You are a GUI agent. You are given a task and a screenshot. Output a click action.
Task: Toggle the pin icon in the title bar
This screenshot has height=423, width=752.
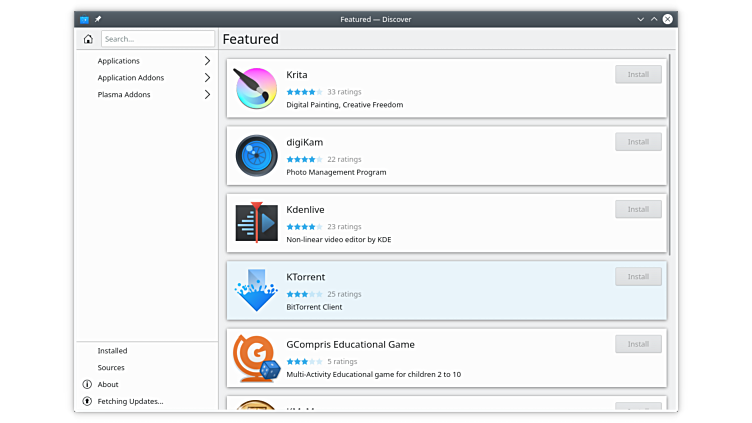(x=98, y=19)
